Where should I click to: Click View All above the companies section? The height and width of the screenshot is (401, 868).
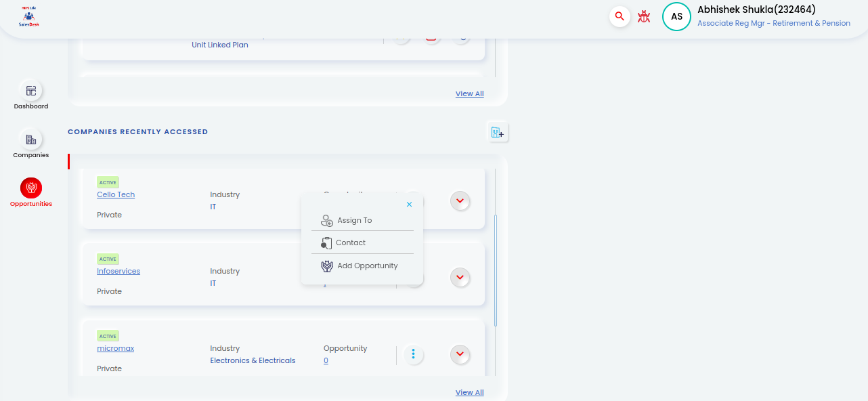pos(470,93)
